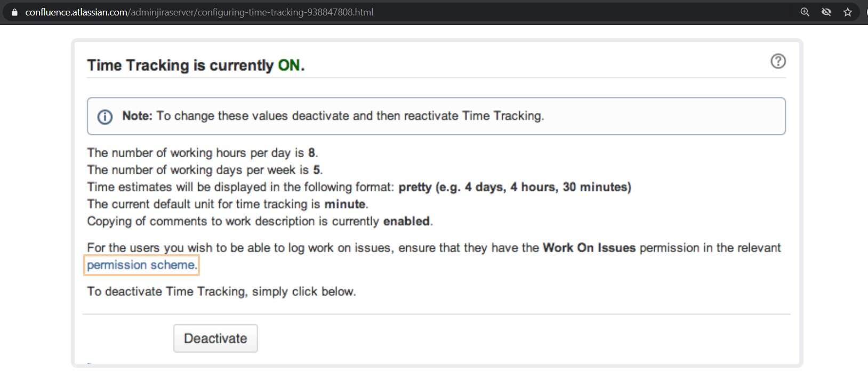This screenshot has width=868, height=372.
Task: Click the Note about reactivating Time Tracking
Action: coord(350,116)
